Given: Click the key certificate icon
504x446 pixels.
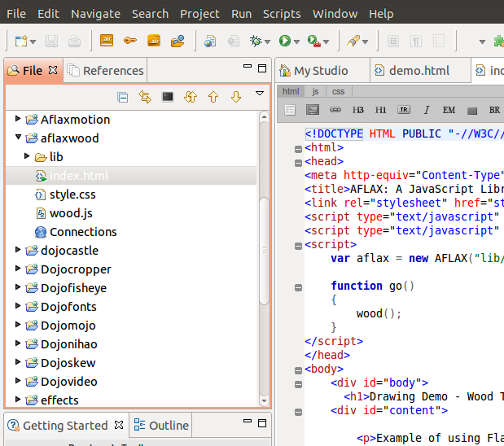Looking at the screenshot, I should [130, 41].
